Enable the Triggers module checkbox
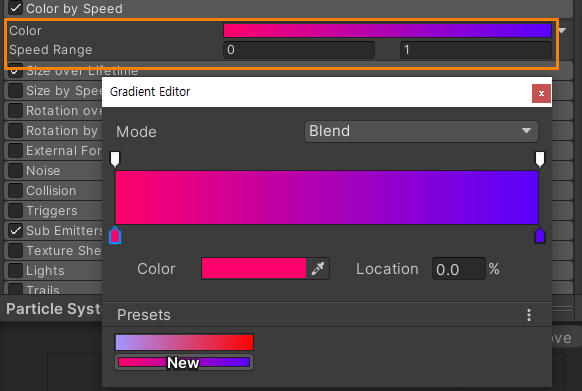 16,211
